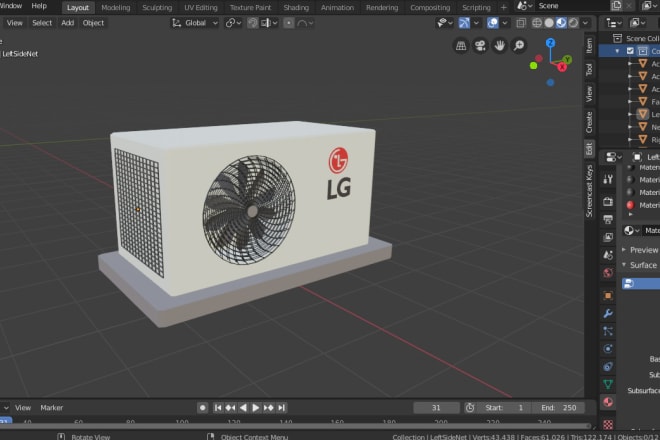Click the current frame field showing 31

pos(436,407)
